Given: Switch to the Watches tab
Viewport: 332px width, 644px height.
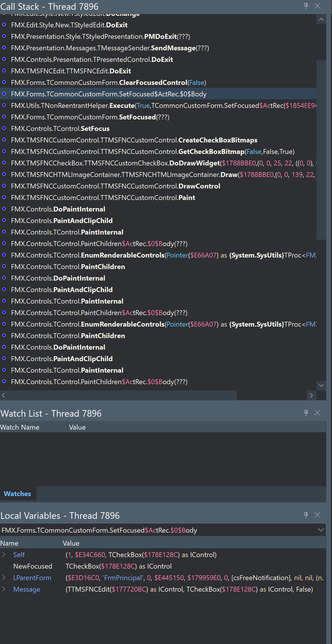Looking at the screenshot, I should [x=18, y=494].
